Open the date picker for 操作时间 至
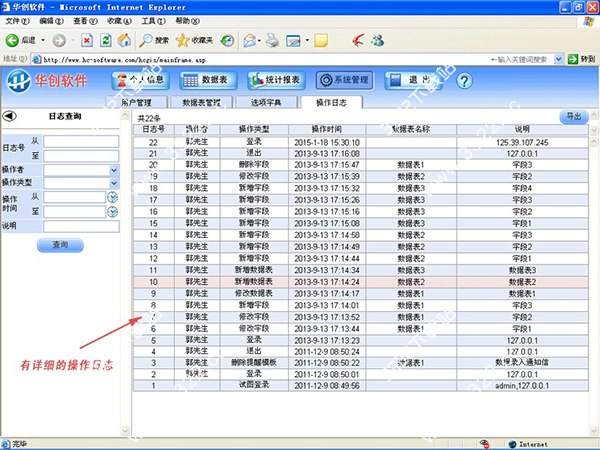Image resolution: width=600 pixels, height=450 pixels. coord(112,212)
